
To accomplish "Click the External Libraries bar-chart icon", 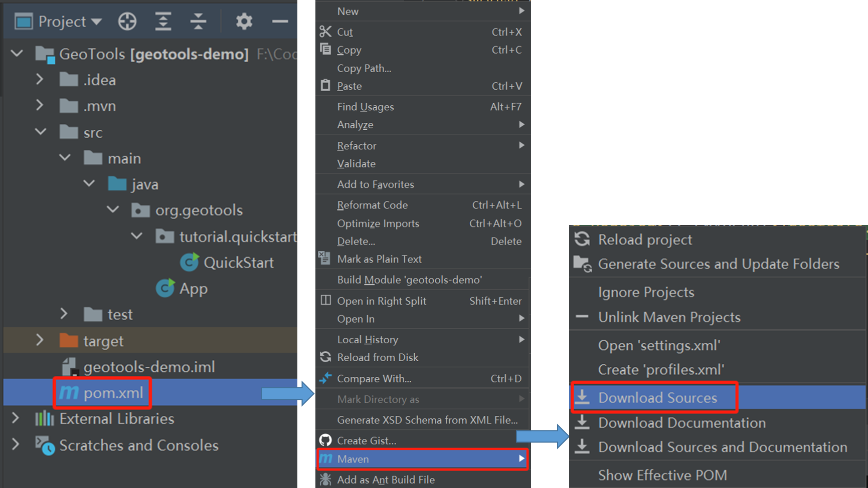I will [44, 418].
